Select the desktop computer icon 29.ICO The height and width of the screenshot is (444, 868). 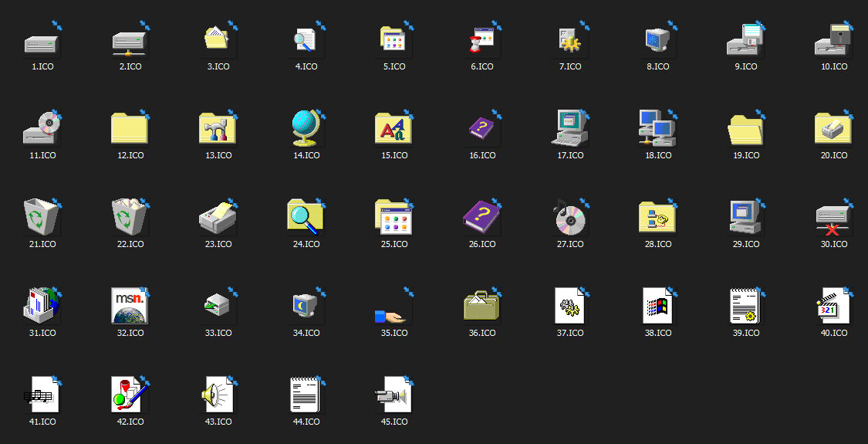coord(745,217)
